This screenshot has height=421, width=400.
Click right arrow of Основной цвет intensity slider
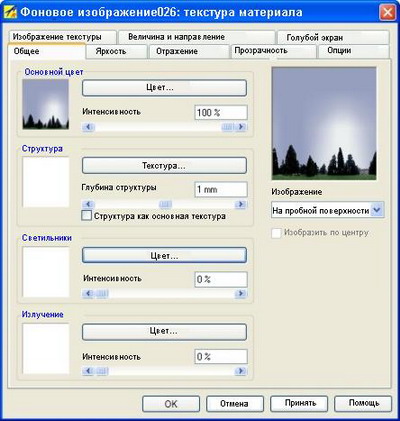click(x=241, y=127)
